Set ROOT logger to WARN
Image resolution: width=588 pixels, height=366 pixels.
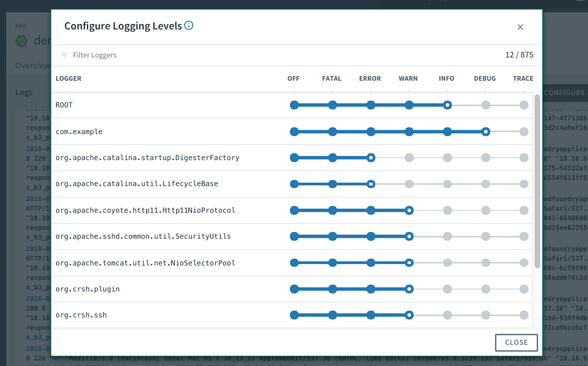tap(409, 105)
